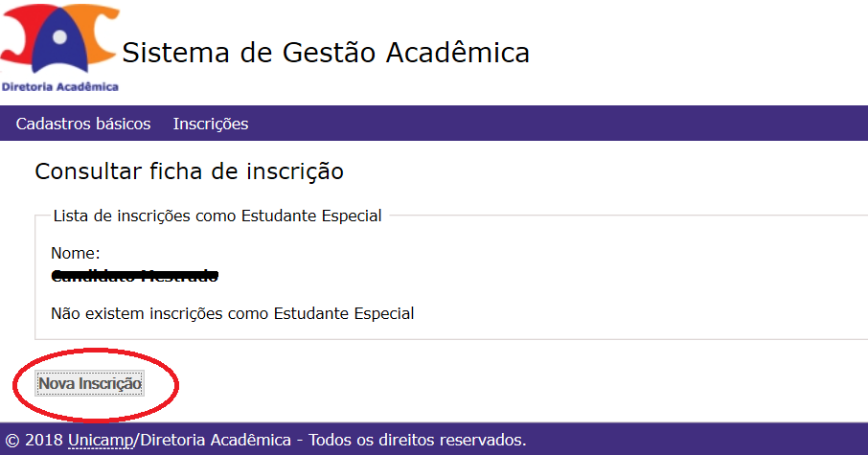This screenshot has width=868, height=455.
Task: Click the Lista de inscrições fieldset legend
Action: point(217,216)
